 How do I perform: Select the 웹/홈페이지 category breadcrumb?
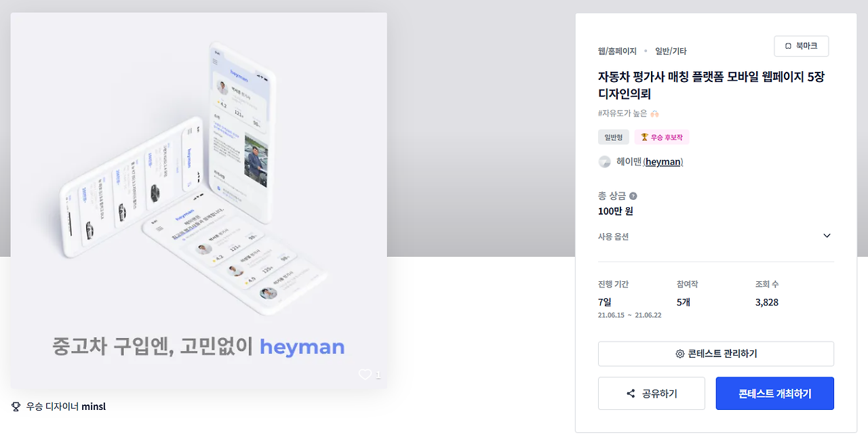(x=617, y=51)
